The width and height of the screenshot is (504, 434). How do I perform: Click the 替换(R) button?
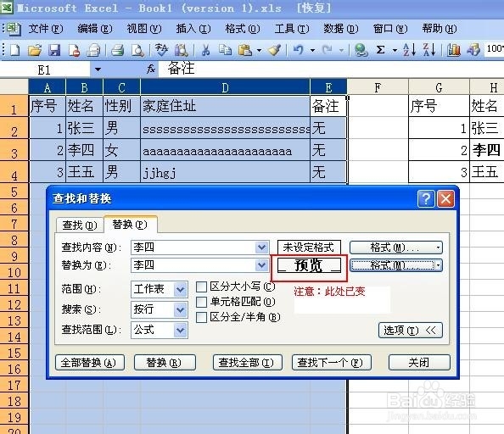coord(165,363)
